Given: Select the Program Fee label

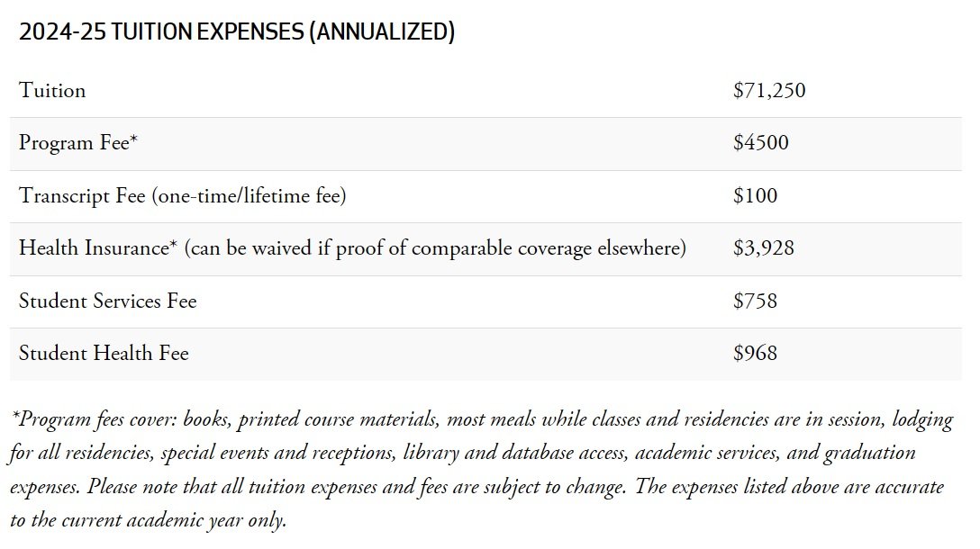Looking at the screenshot, I should 77,143.
